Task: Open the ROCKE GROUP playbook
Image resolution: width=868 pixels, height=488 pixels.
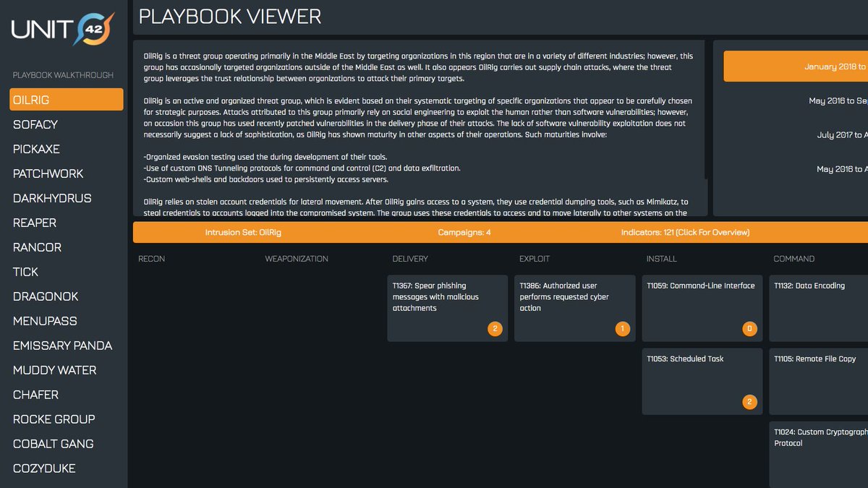Action: point(54,419)
